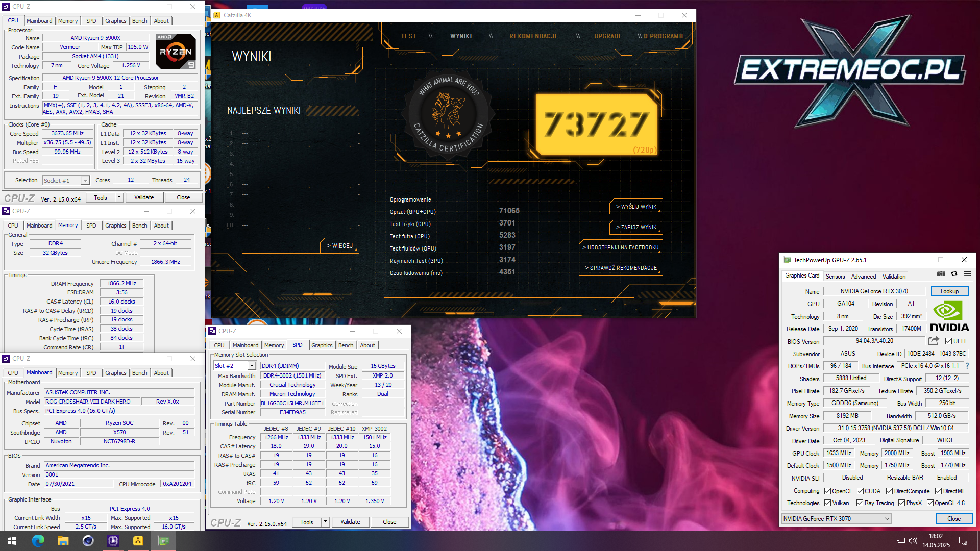Click the WYŚLIJ WYNIK button

pyautogui.click(x=636, y=207)
